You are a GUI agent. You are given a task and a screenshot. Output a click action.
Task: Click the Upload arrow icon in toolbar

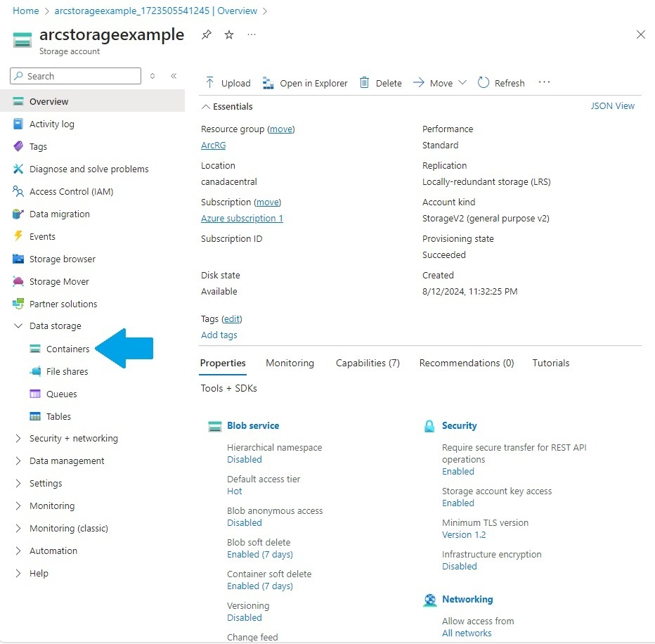point(209,83)
